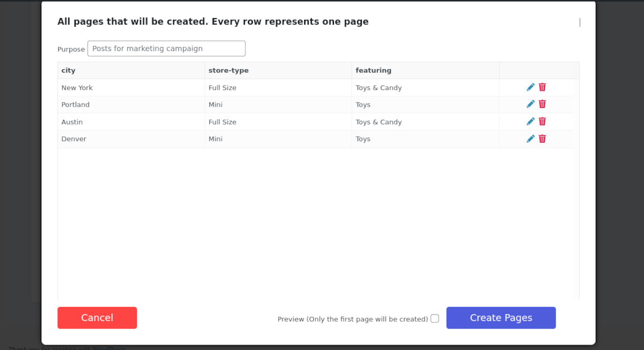This screenshot has width=644, height=350.
Task: Click the Cancel button
Action: click(97, 318)
